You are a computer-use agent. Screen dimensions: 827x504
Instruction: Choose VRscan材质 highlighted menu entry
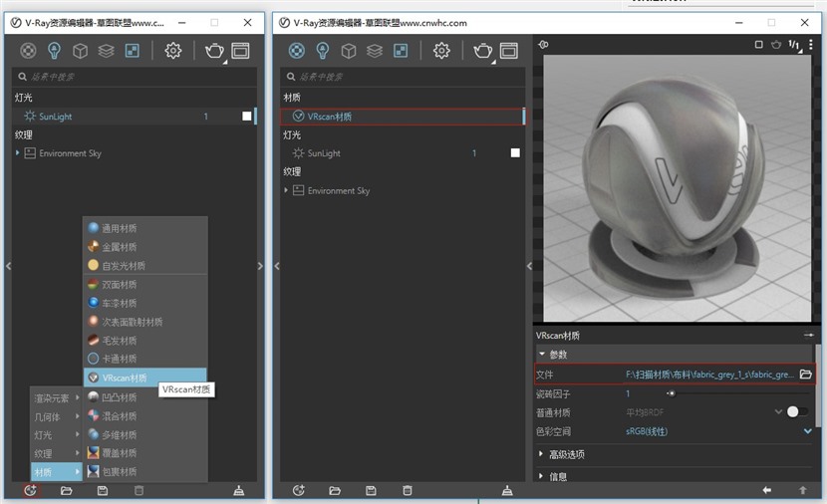pos(145,378)
